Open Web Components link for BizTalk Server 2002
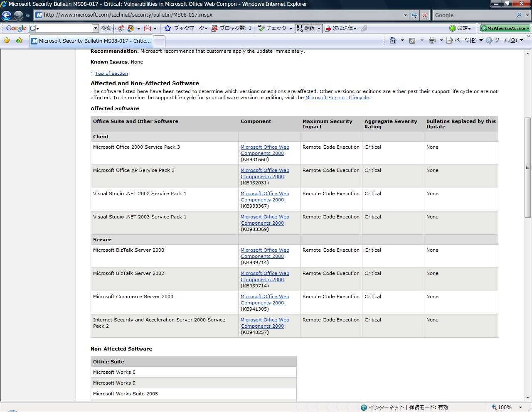Viewport: 532px width, 412px height. [265, 277]
